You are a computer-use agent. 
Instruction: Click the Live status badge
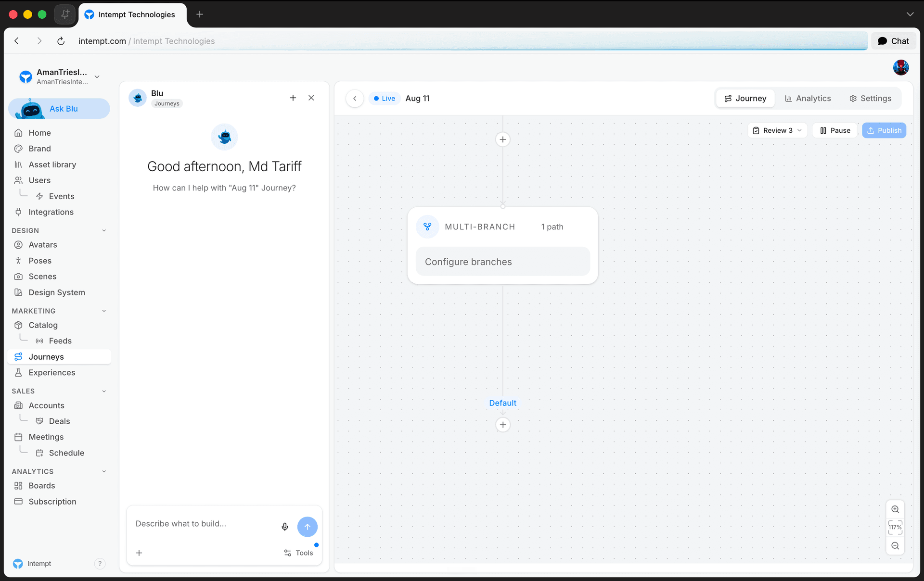coord(385,98)
